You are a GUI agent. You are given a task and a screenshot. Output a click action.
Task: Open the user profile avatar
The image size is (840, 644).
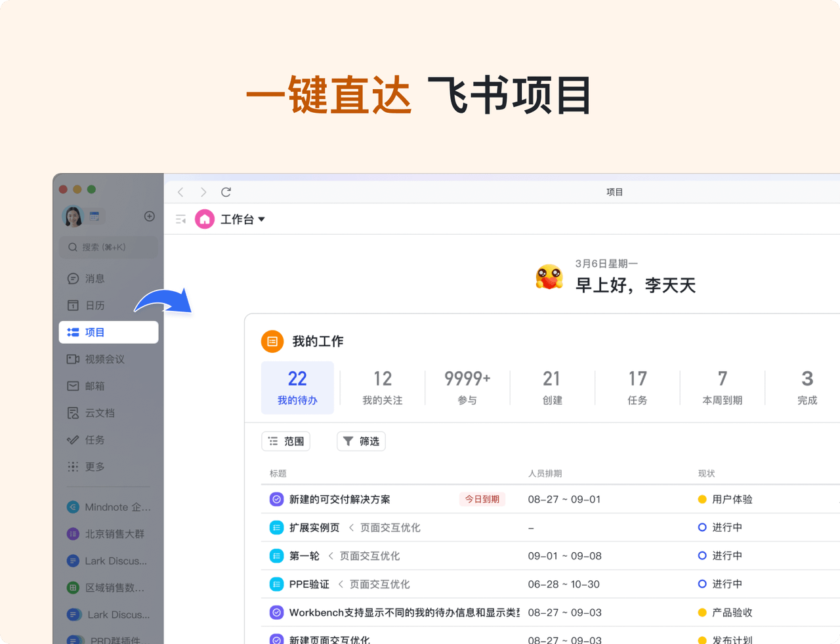[x=73, y=216]
